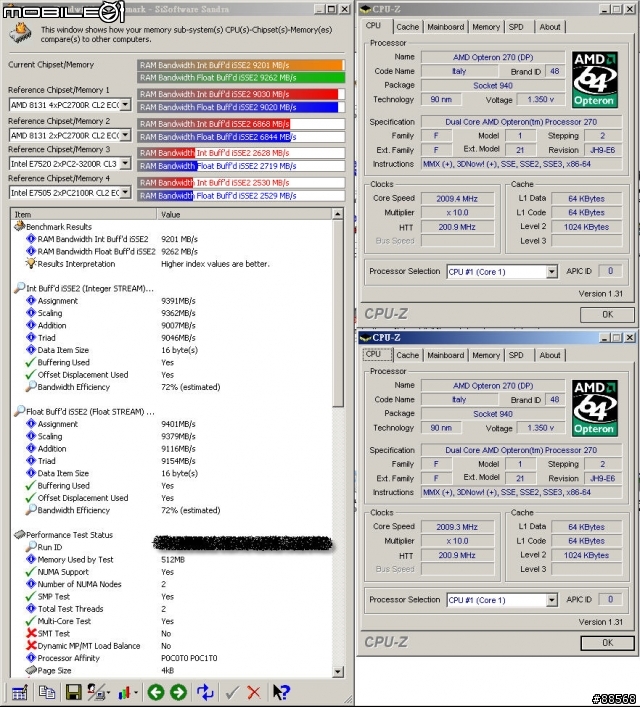Click NUMA Support checkmark icon

pos(30,572)
